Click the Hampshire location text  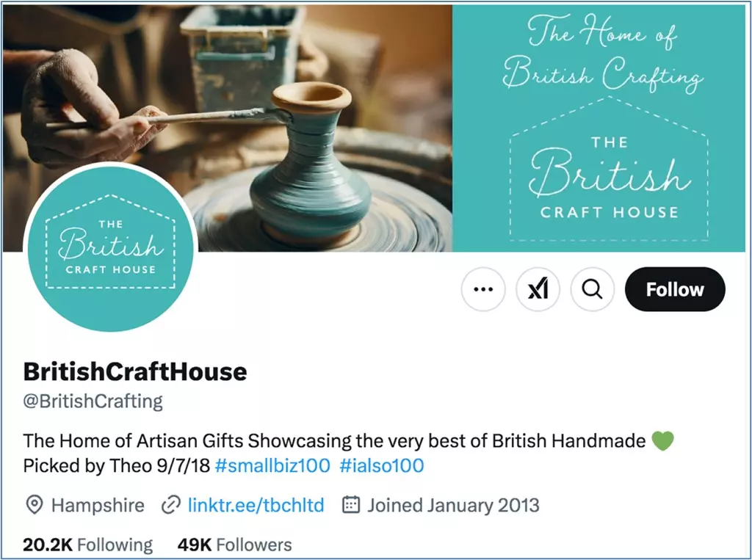pos(98,506)
